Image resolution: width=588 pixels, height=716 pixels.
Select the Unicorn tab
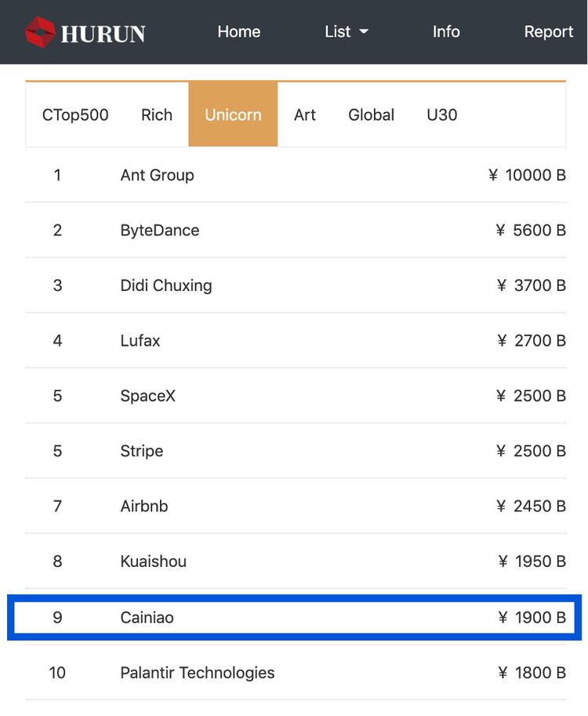coord(233,114)
